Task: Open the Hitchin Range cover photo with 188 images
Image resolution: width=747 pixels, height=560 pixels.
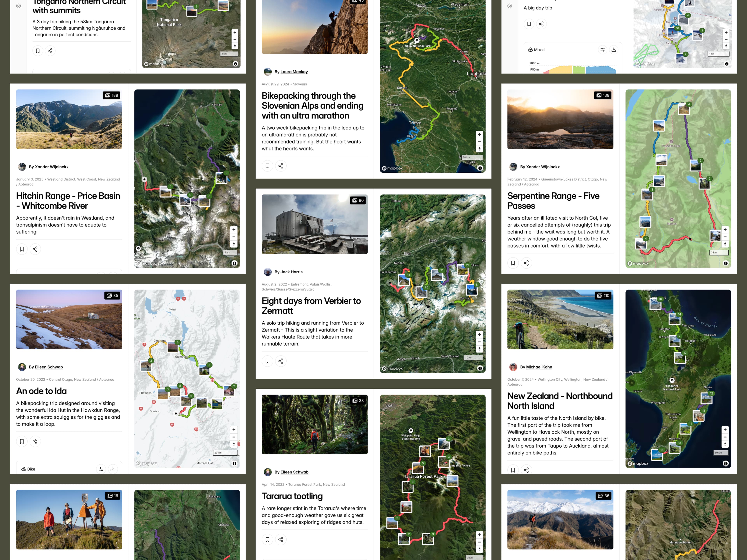Action: click(69, 119)
